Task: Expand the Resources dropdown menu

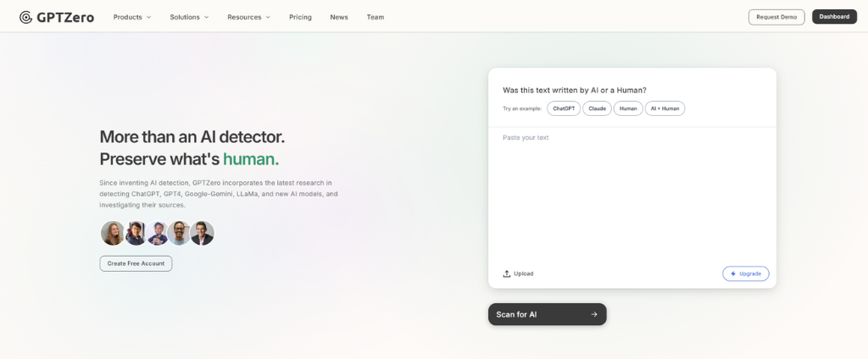Action: coord(248,17)
